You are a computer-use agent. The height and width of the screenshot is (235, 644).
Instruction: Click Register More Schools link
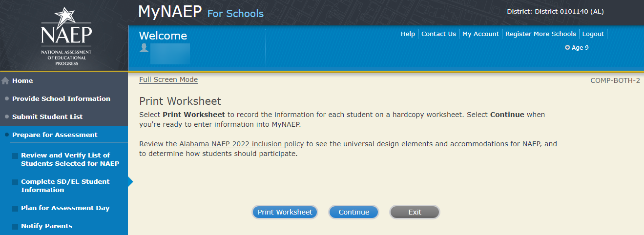(x=540, y=34)
